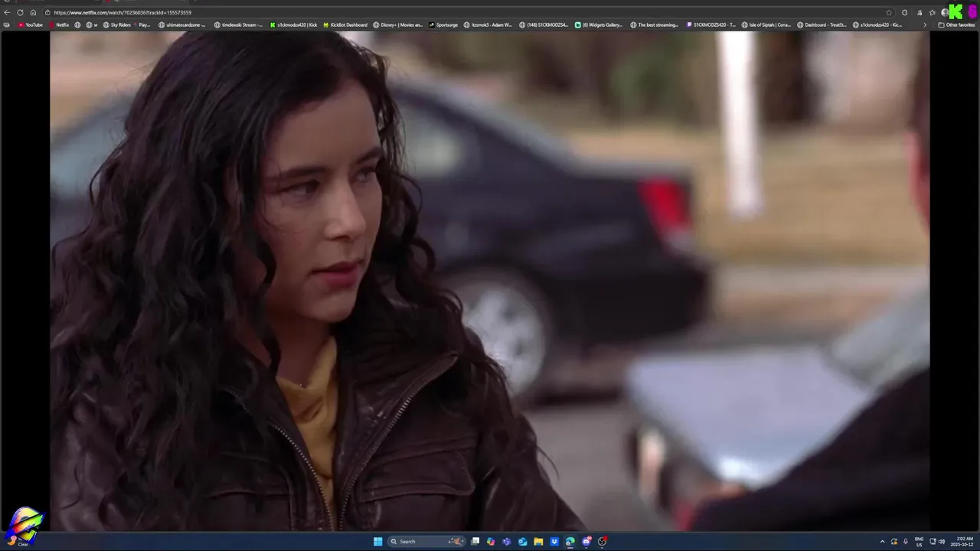Open the YouTube bookmark
This screenshot has height=551, width=980.
pyautogui.click(x=31, y=24)
